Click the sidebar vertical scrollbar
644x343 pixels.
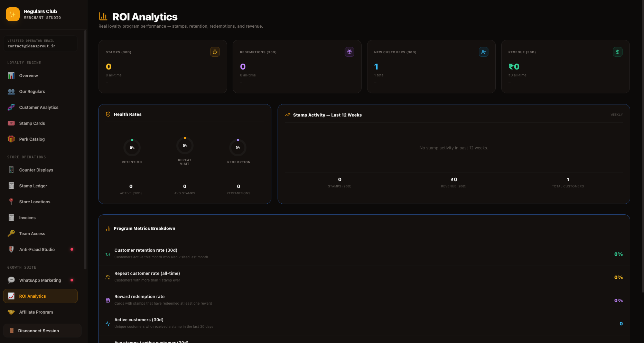pyautogui.click(x=85, y=149)
